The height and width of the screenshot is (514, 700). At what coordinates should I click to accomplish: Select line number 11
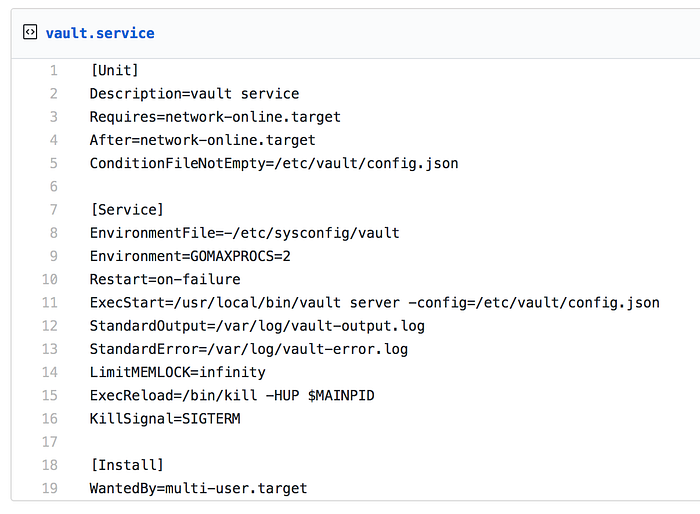pyautogui.click(x=50, y=303)
